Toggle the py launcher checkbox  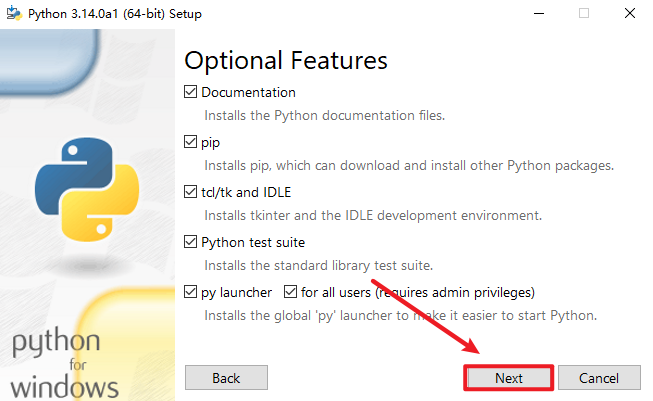tap(192, 293)
